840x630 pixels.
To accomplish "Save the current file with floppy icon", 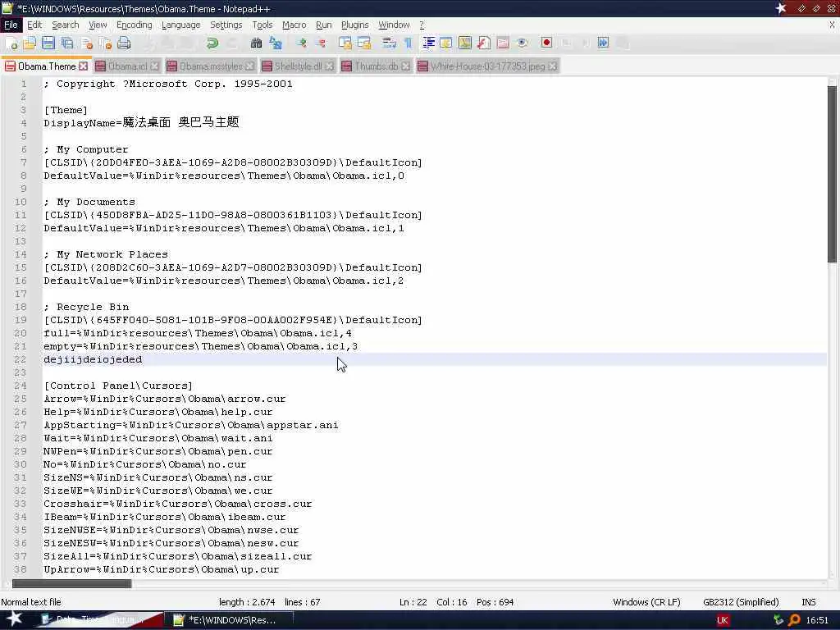I will [x=48, y=43].
